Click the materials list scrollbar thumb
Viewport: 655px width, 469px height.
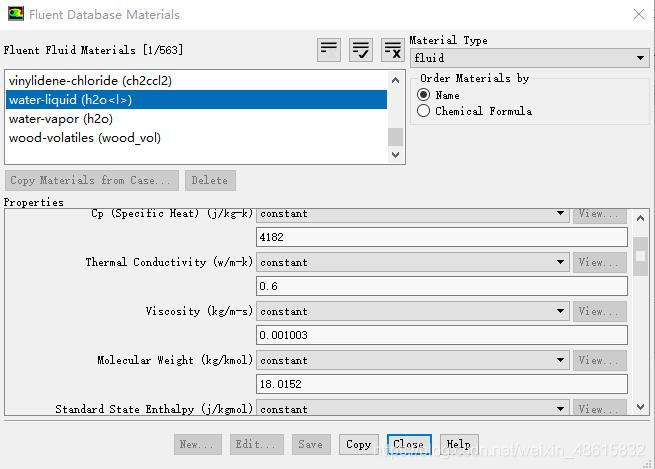click(x=396, y=137)
